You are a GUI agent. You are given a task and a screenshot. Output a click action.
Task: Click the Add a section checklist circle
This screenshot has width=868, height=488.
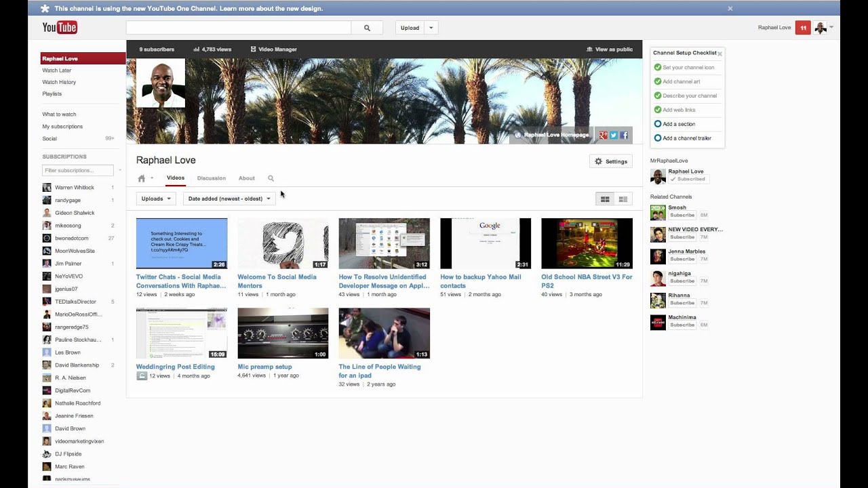(x=658, y=124)
